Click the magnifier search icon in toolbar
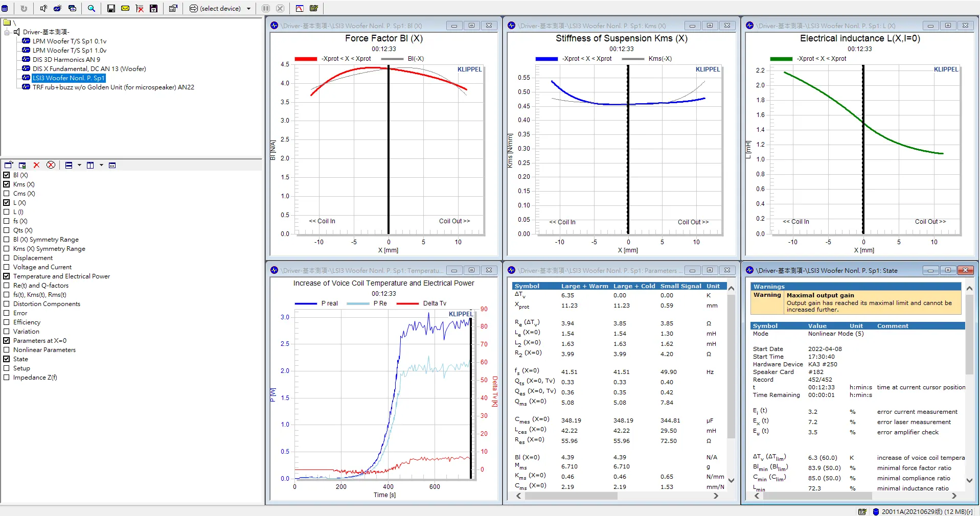980x516 pixels. click(92, 8)
